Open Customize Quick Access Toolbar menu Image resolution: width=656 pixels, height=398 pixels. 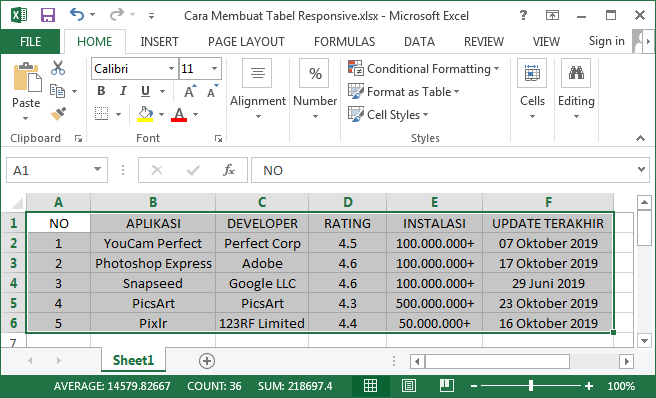pyautogui.click(x=151, y=16)
